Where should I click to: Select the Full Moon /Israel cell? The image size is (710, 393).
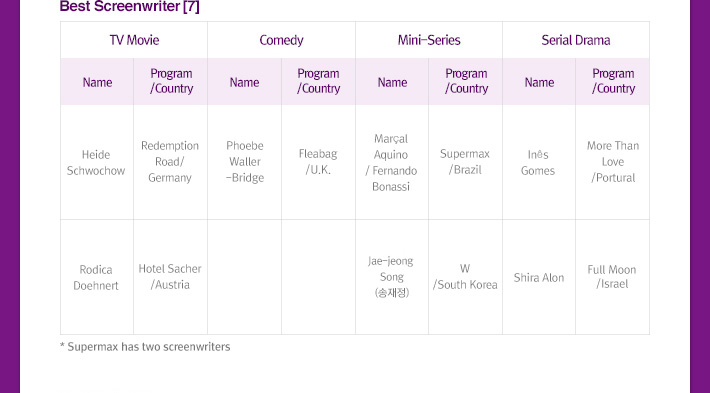613,277
